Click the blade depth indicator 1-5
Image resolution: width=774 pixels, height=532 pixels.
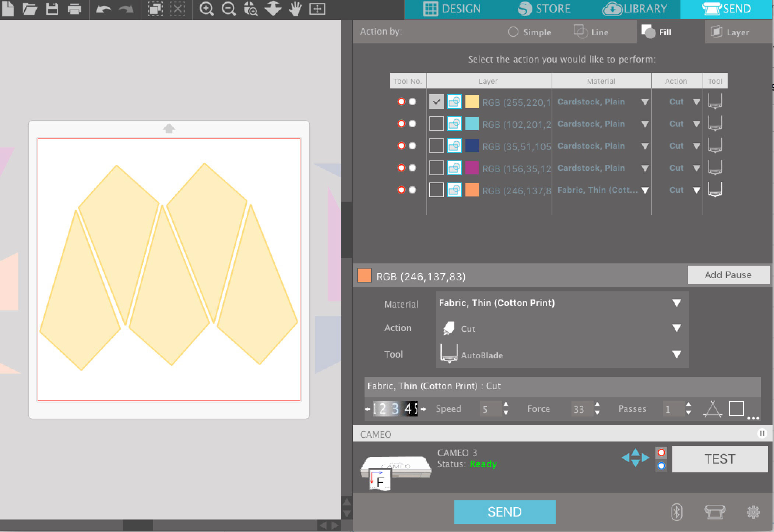pyautogui.click(x=395, y=409)
